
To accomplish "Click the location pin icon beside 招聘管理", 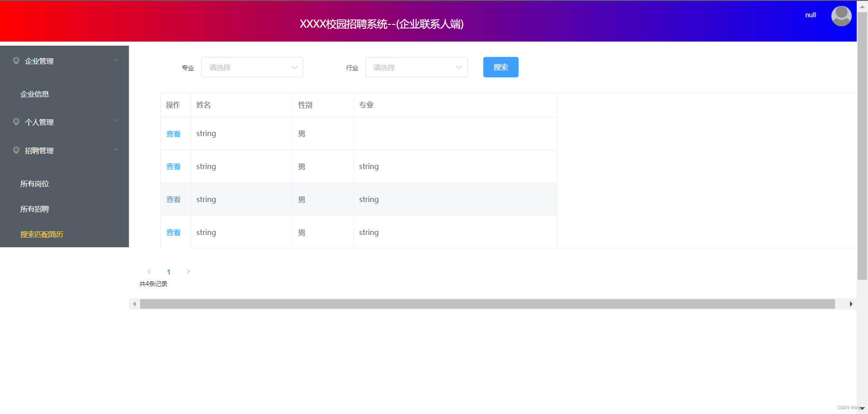I will (x=16, y=150).
